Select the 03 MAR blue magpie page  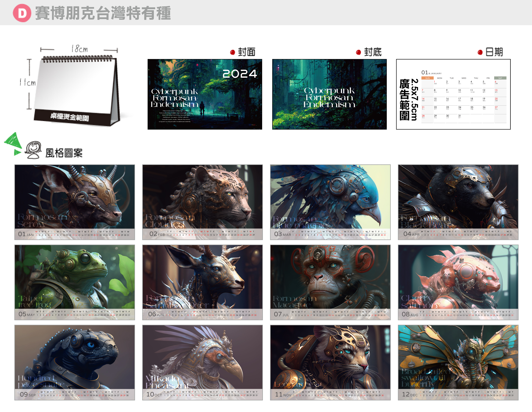(x=330, y=202)
